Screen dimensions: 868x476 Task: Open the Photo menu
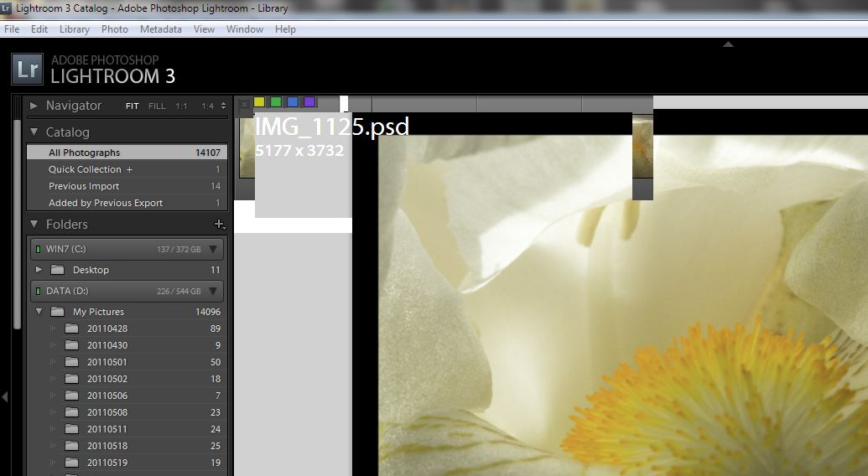115,29
